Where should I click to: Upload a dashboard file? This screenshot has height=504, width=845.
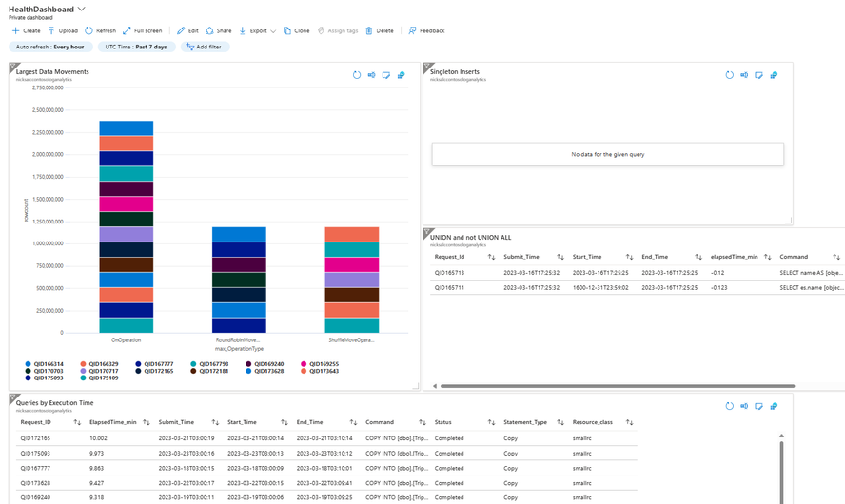coord(63,30)
